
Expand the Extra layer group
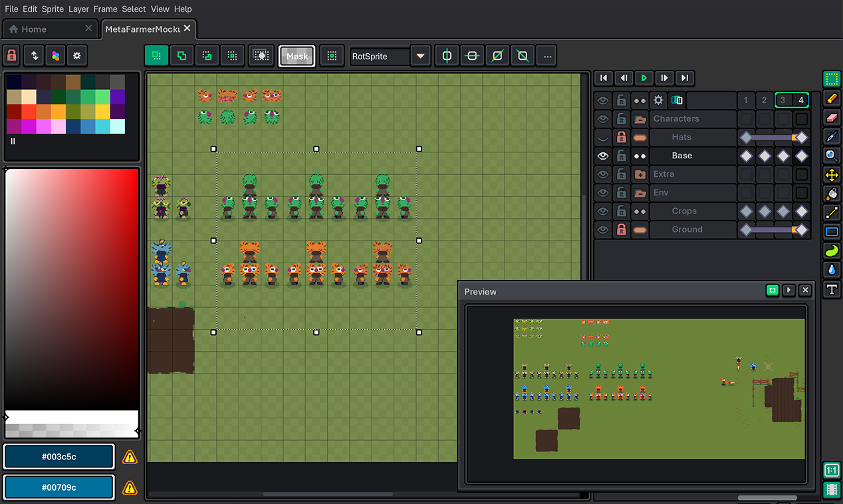[640, 174]
